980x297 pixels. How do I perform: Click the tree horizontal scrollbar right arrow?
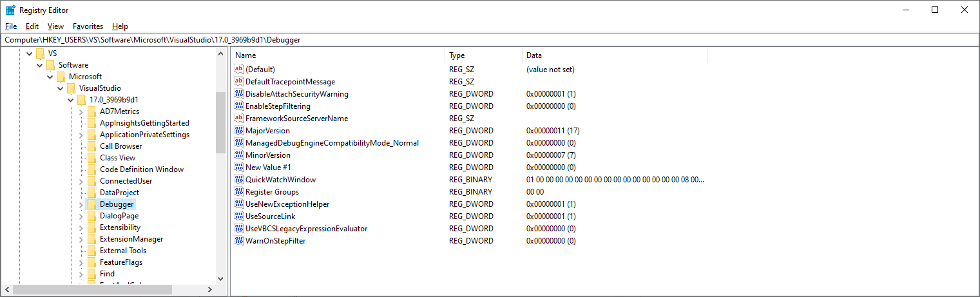pyautogui.click(x=210, y=290)
